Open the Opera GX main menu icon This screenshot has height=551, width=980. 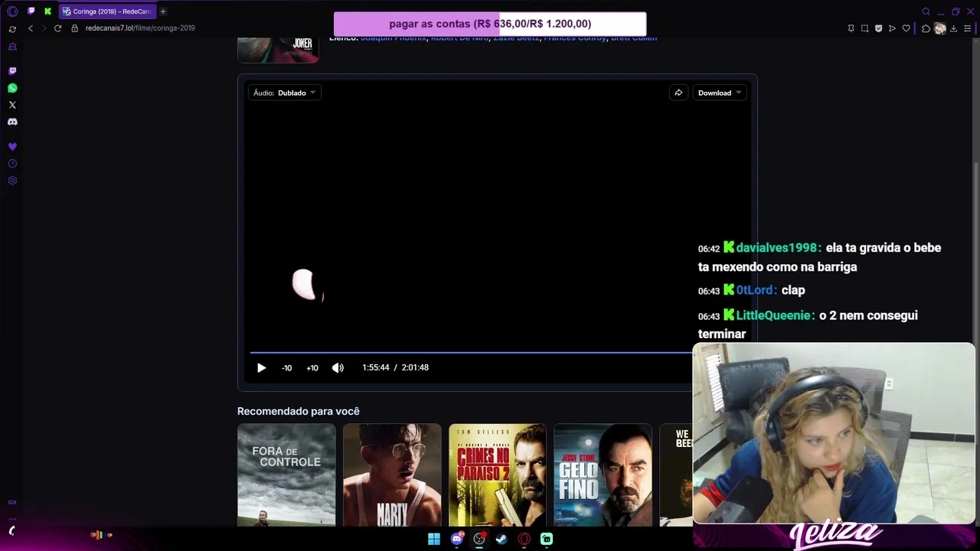pyautogui.click(x=12, y=11)
